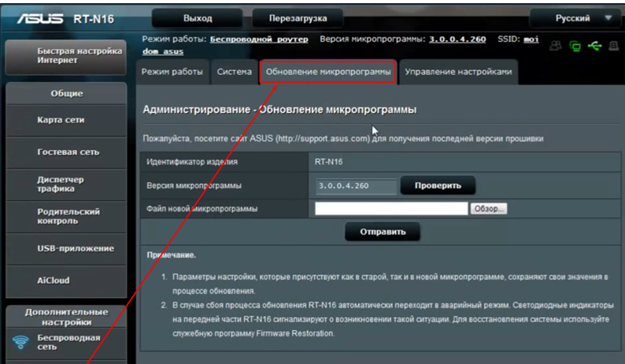625x364 pixels.
Task: Open the Управление настройками tab
Action: [x=458, y=72]
